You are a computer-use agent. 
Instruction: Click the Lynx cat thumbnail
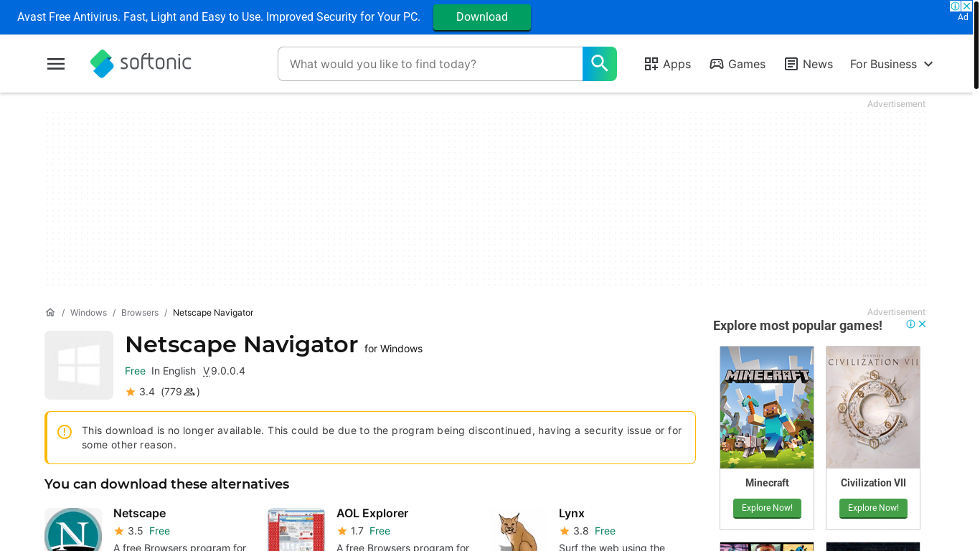(519, 529)
